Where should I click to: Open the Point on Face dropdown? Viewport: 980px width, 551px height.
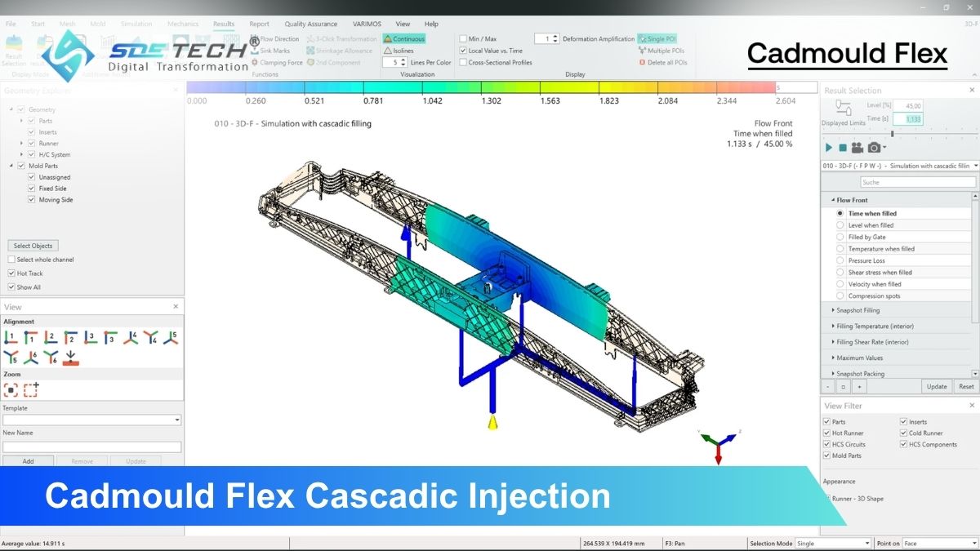click(x=939, y=543)
